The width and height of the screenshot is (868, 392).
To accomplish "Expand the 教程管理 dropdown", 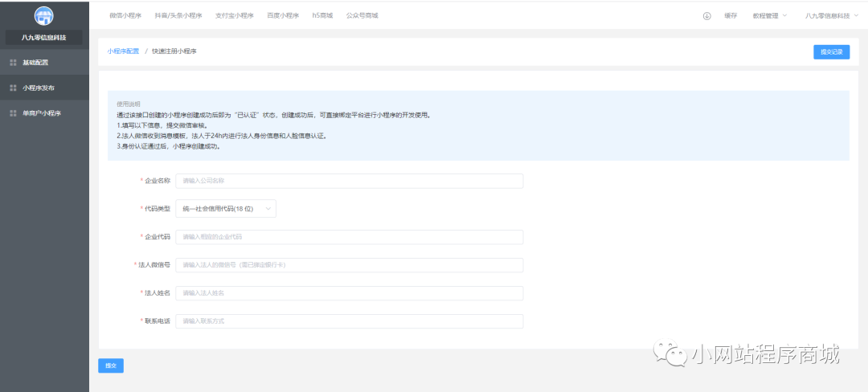I will click(x=769, y=16).
